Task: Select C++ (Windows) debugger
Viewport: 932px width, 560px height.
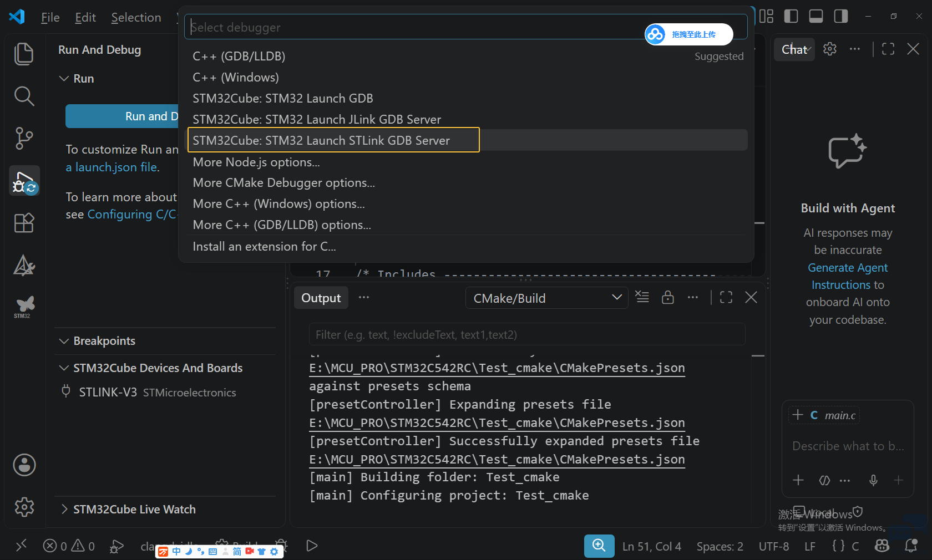Action: click(466, 78)
